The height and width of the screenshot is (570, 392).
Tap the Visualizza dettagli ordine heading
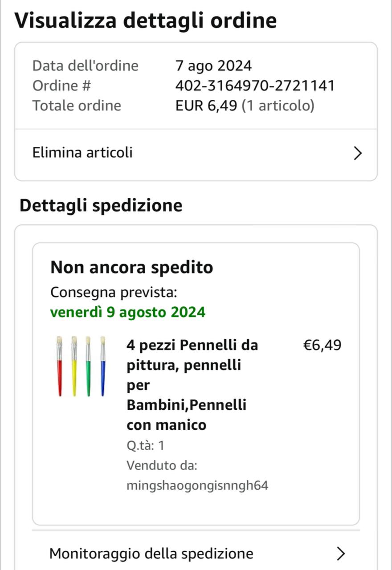146,20
